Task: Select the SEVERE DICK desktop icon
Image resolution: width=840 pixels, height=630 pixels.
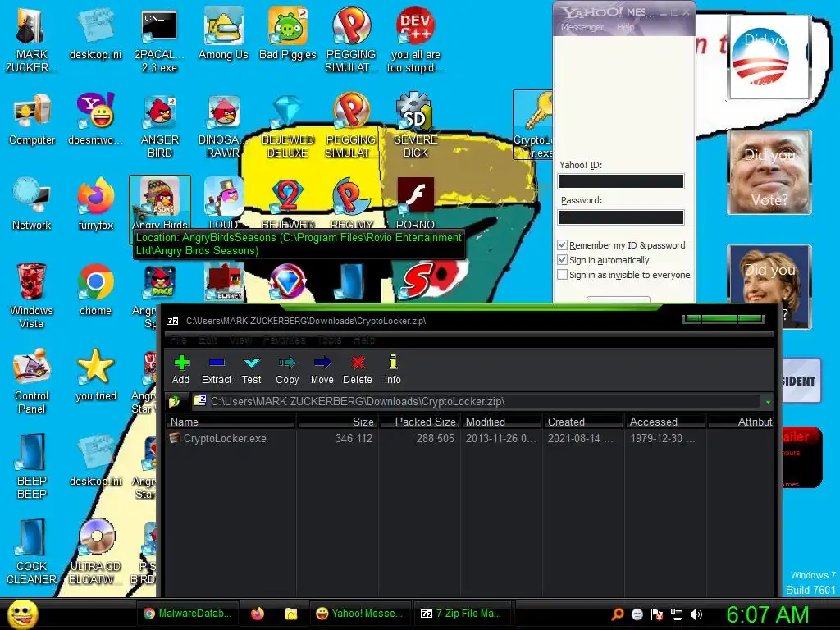Action: click(415, 126)
